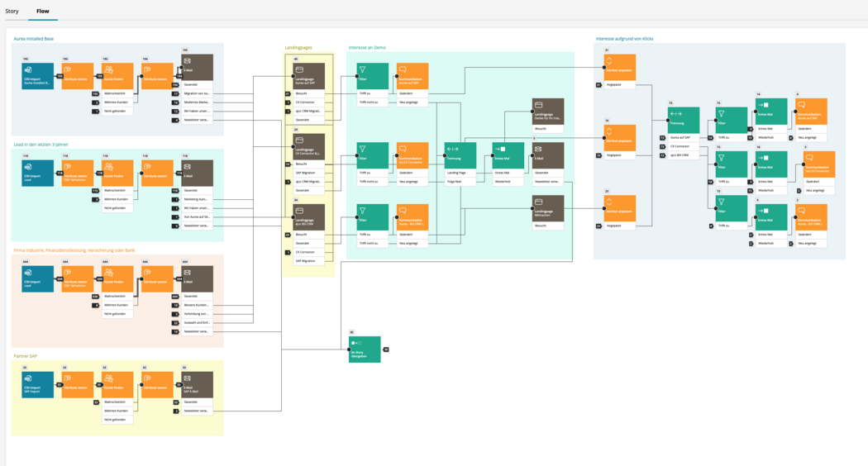Click the E-Mail node in Aurea Installed Base group
The image size is (868, 466).
[197, 68]
